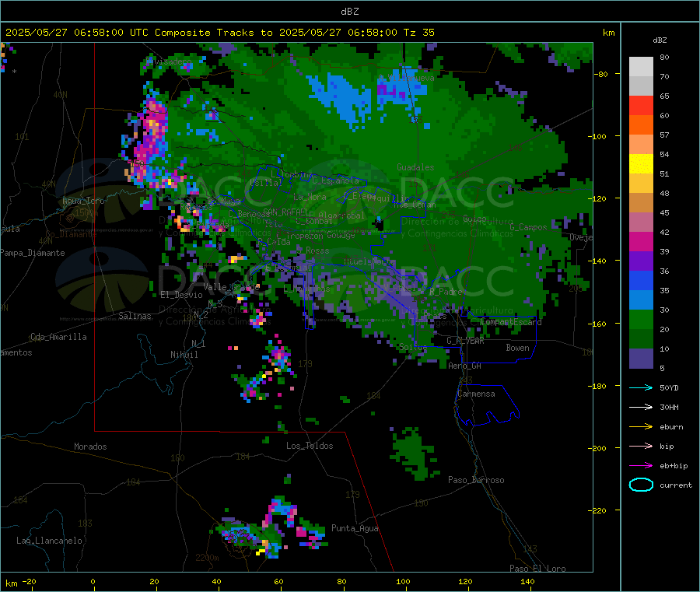Click the Pampa_Diamante place label
This screenshot has height=592, width=700.
click(33, 253)
